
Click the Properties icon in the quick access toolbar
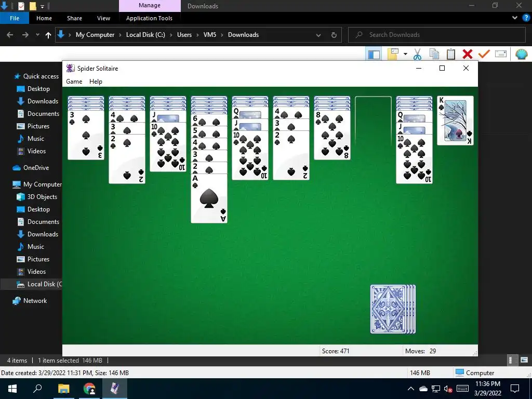pyautogui.click(x=21, y=6)
